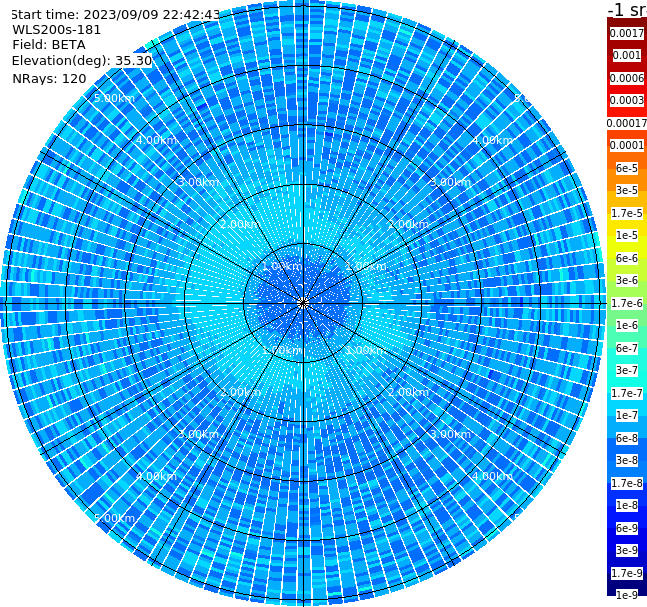Click the 1.7e-6 colorbar label
647x607 pixels.
coord(627,303)
